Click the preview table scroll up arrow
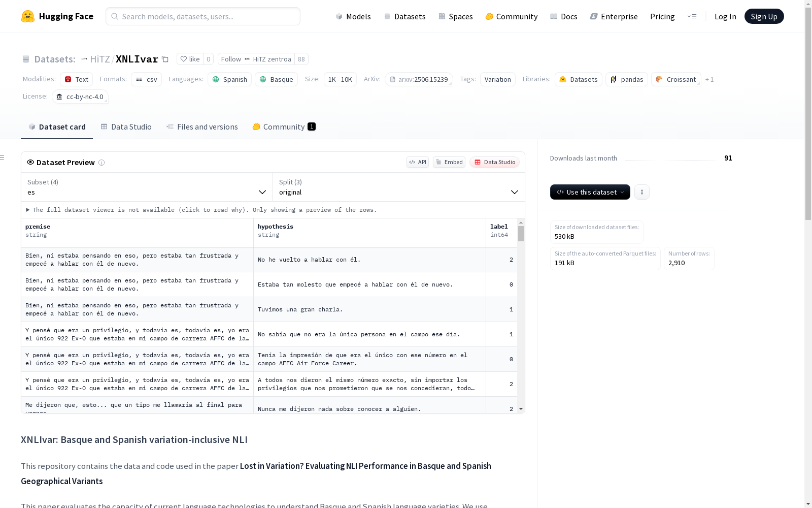This screenshot has height=508, width=812. (x=521, y=223)
